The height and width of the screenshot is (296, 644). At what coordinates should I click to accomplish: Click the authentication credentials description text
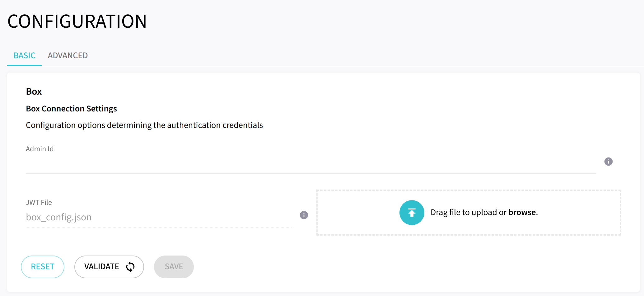[x=144, y=125]
